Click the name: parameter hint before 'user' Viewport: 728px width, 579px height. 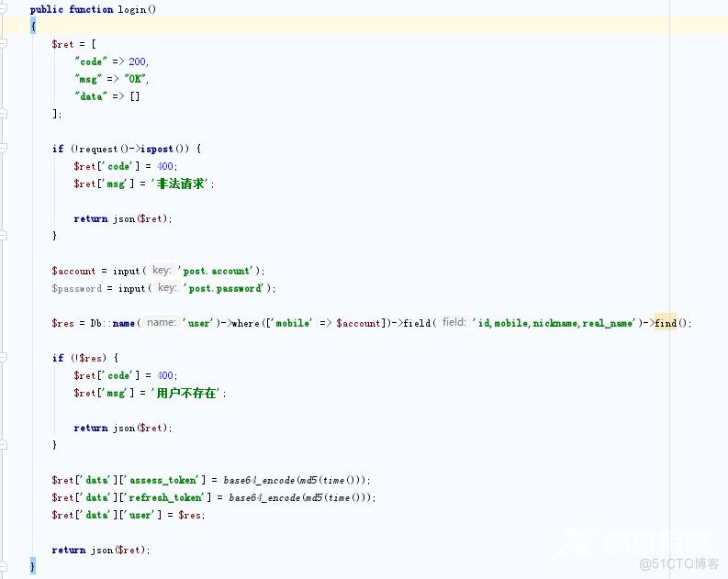(x=161, y=323)
